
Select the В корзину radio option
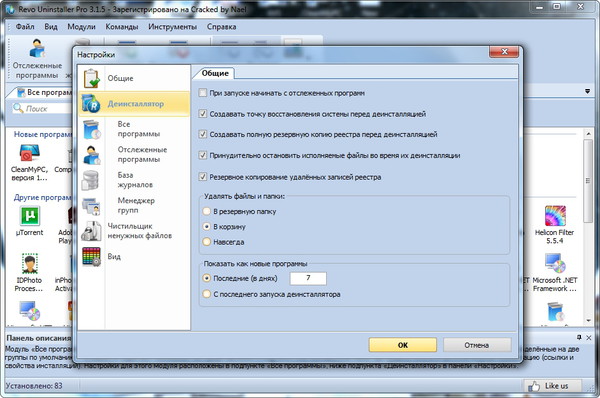pos(207,227)
